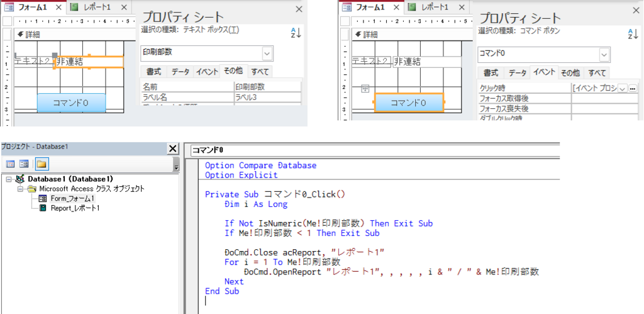Select the layout selector handle above right コマンド0
This screenshot has width=644, height=314.
pos(365,90)
